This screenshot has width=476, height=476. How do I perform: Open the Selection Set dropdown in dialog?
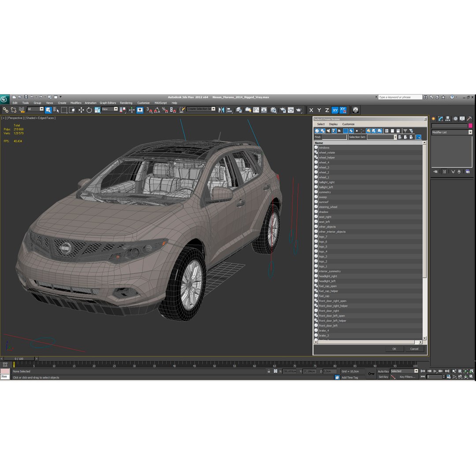point(395,137)
